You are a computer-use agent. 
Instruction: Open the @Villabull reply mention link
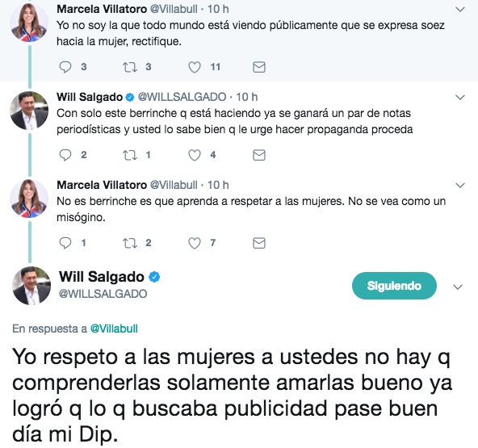click(x=114, y=329)
